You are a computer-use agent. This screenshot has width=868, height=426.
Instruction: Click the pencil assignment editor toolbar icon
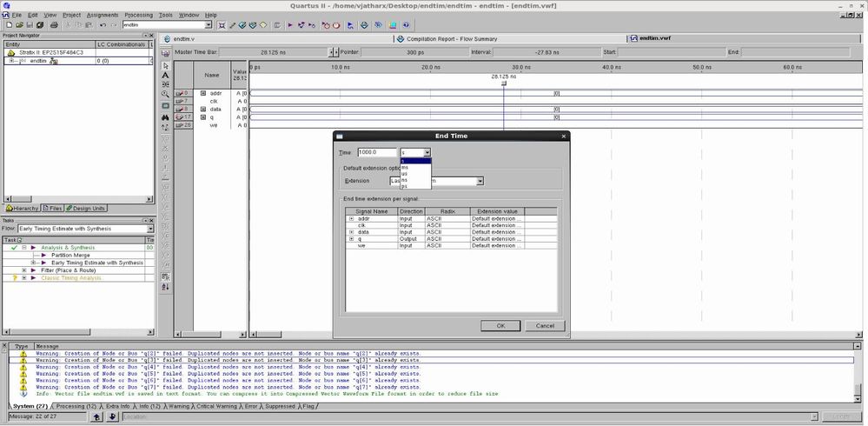coord(232,25)
